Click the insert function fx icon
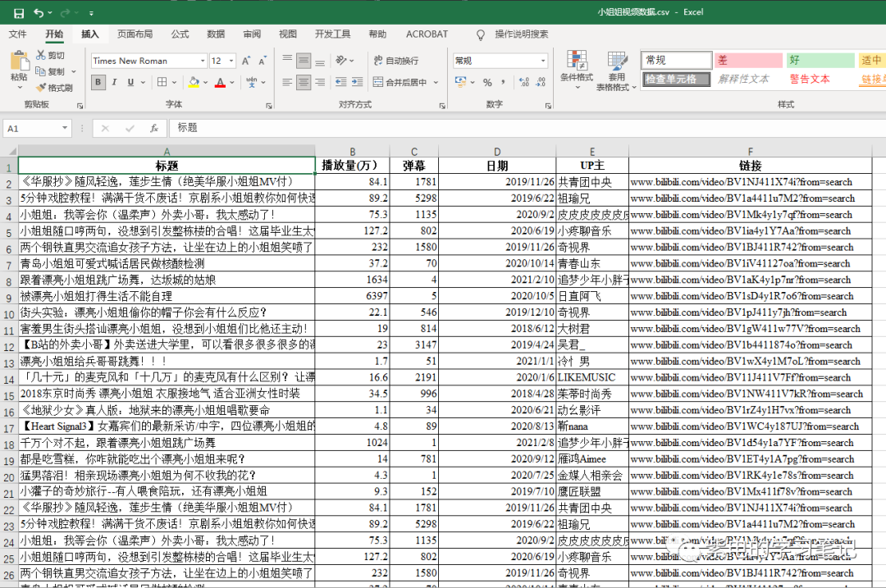 (153, 128)
